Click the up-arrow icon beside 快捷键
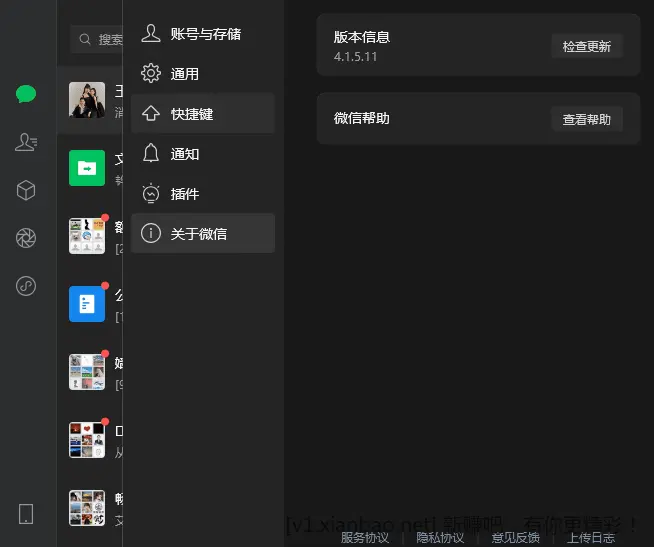This screenshot has height=547, width=654. click(151, 113)
